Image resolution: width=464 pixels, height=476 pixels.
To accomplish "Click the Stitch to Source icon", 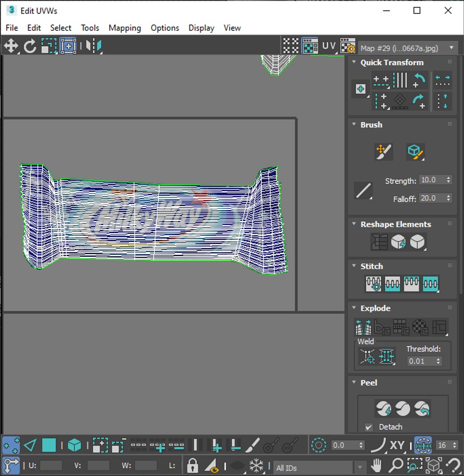I will pyautogui.click(x=412, y=284).
